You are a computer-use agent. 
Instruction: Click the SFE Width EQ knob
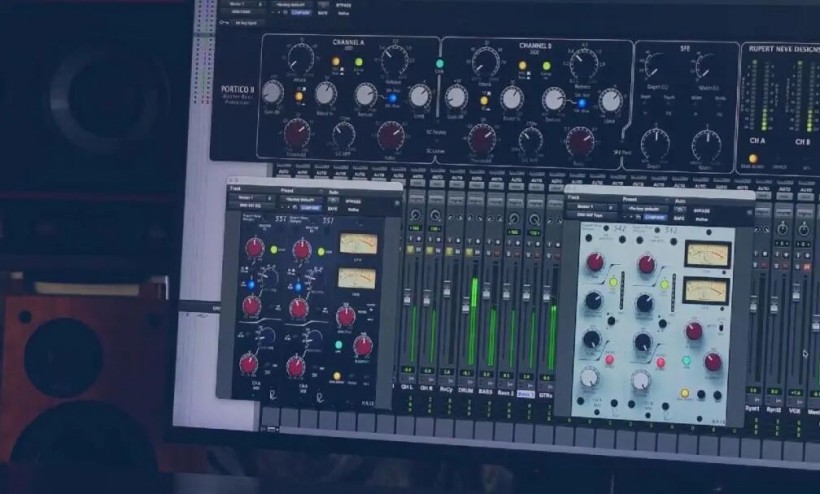coord(704,67)
